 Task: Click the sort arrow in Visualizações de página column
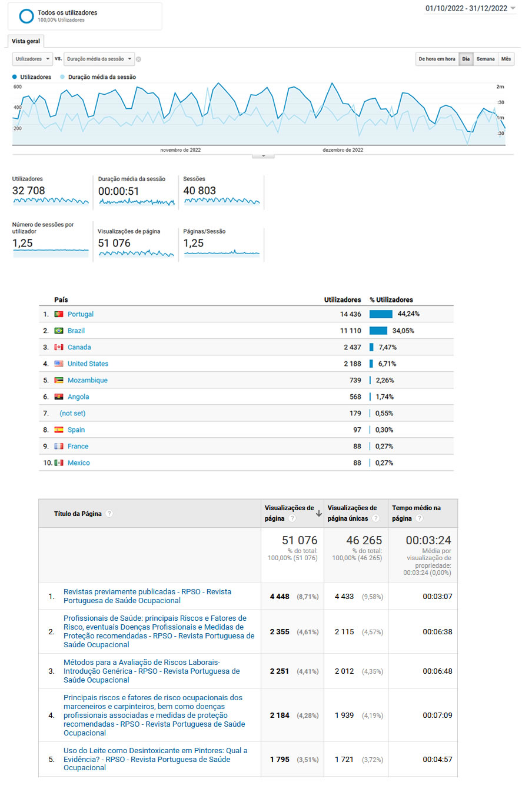(318, 514)
